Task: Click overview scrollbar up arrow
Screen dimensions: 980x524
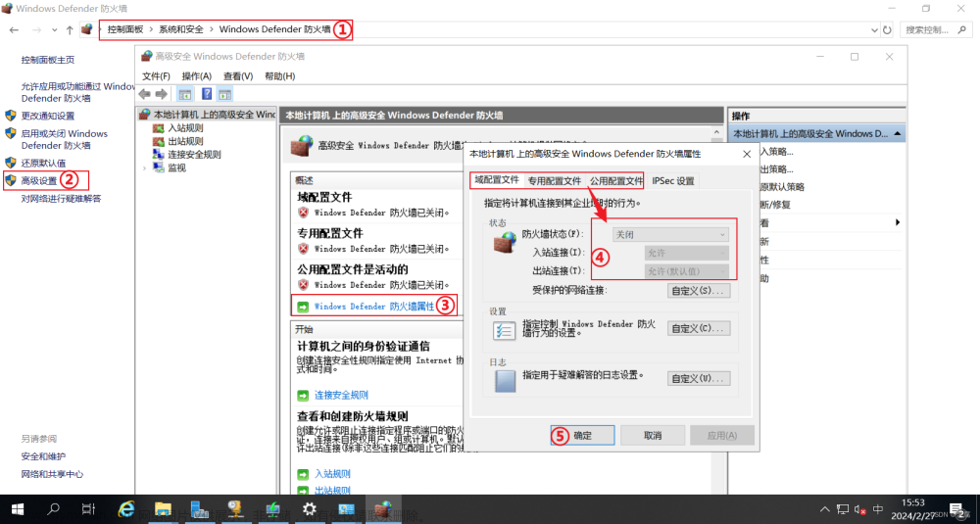Action: coord(716,132)
